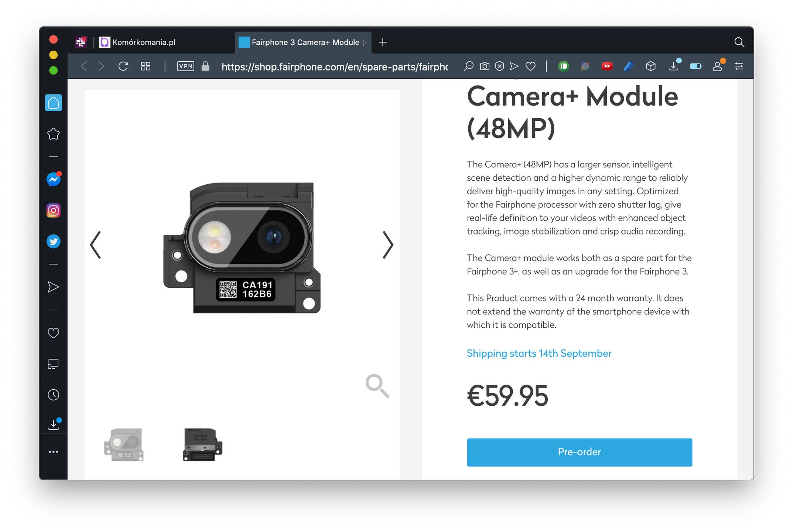Open the dimmed round extension icon
793x532 pixels.
(585, 66)
